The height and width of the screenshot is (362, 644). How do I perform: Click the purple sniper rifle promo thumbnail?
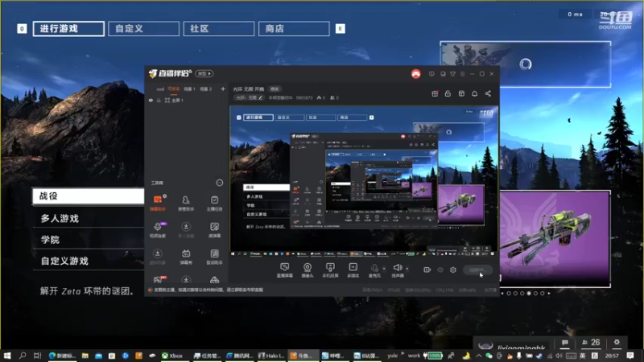coord(555,238)
